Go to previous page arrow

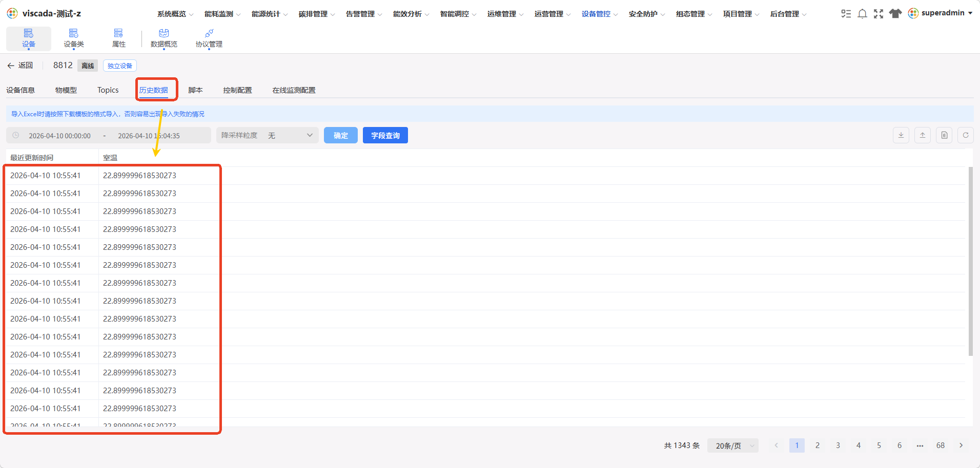(x=777, y=445)
